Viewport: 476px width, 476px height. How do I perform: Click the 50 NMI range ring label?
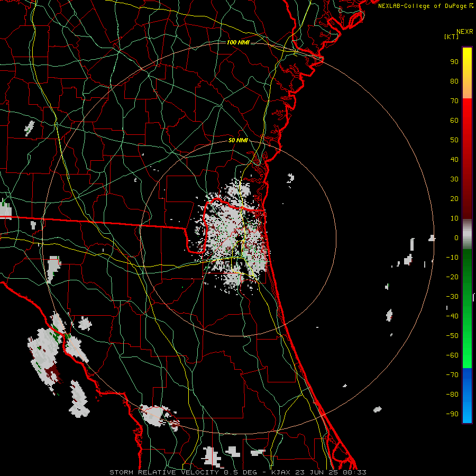238,140
